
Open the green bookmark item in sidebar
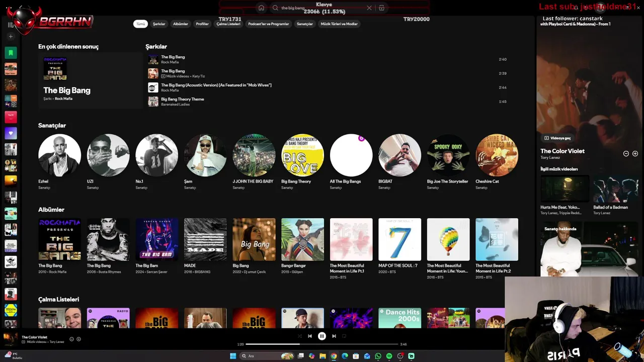coord(11,52)
